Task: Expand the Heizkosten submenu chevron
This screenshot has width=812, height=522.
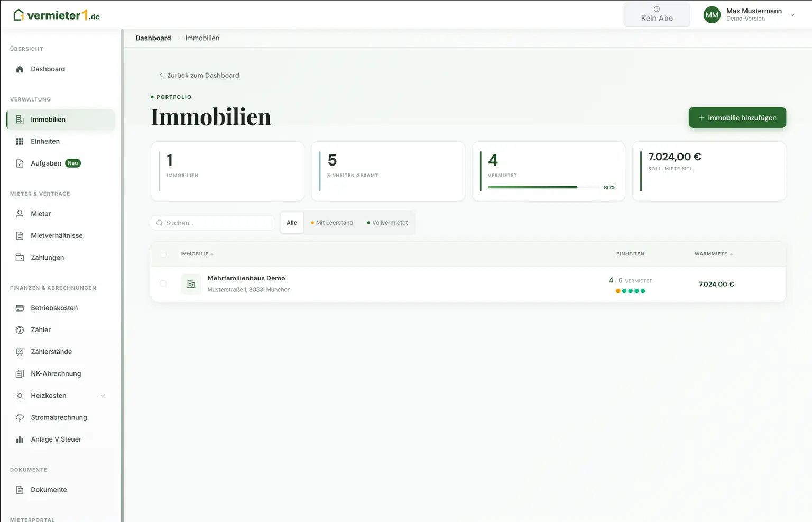Action: coord(103,396)
